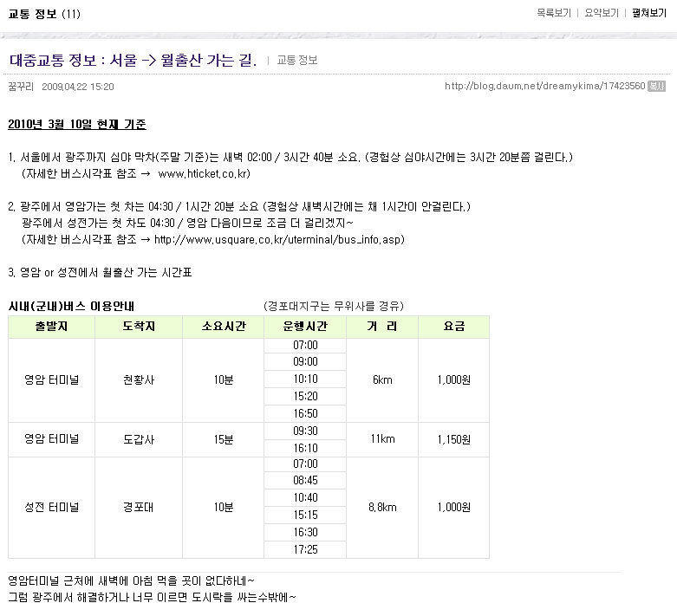Click author name 꿈꾸리
The image size is (677, 616).
click(21, 87)
